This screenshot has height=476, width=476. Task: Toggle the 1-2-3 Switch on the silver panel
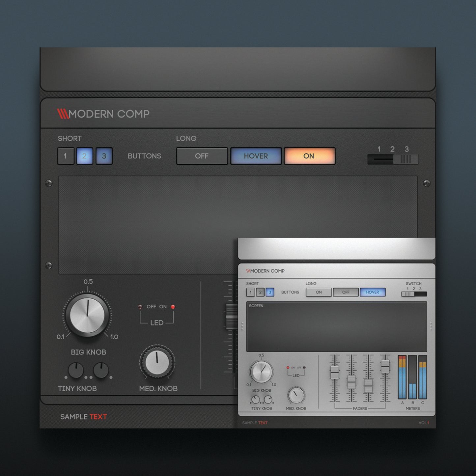414,294
